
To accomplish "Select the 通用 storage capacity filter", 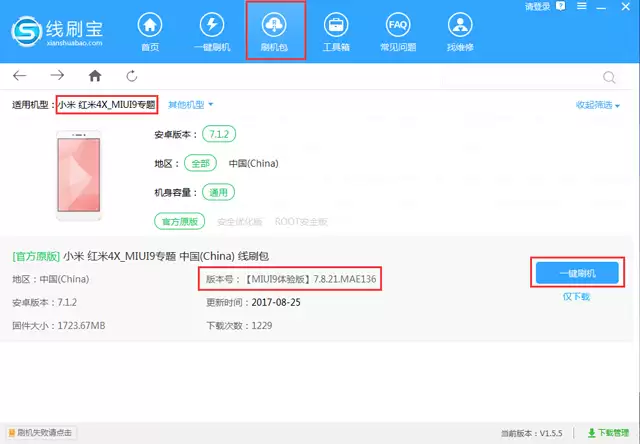I will [218, 192].
